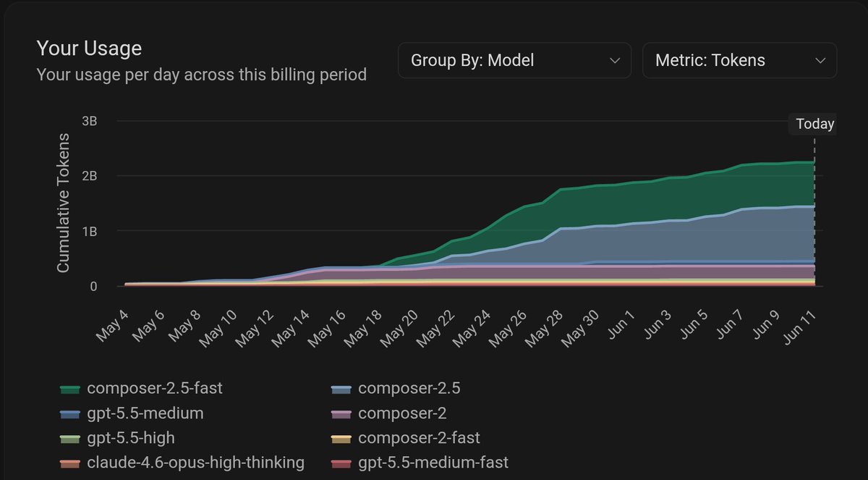Click the gpt-5.5-medium legend swatch
The width and height of the screenshot is (868, 480).
tap(70, 414)
